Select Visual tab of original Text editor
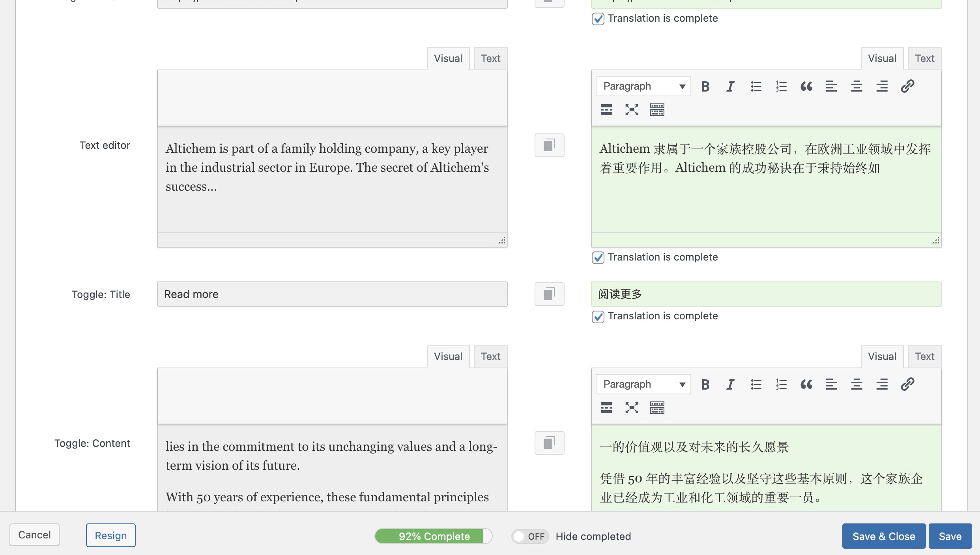980x555 pixels. coord(448,59)
